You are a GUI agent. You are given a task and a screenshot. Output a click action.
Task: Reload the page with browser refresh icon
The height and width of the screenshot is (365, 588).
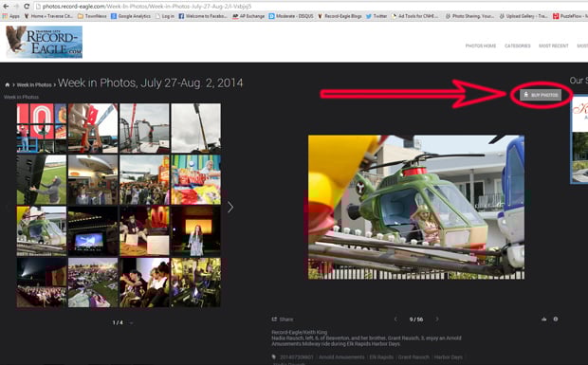pyautogui.click(x=27, y=6)
